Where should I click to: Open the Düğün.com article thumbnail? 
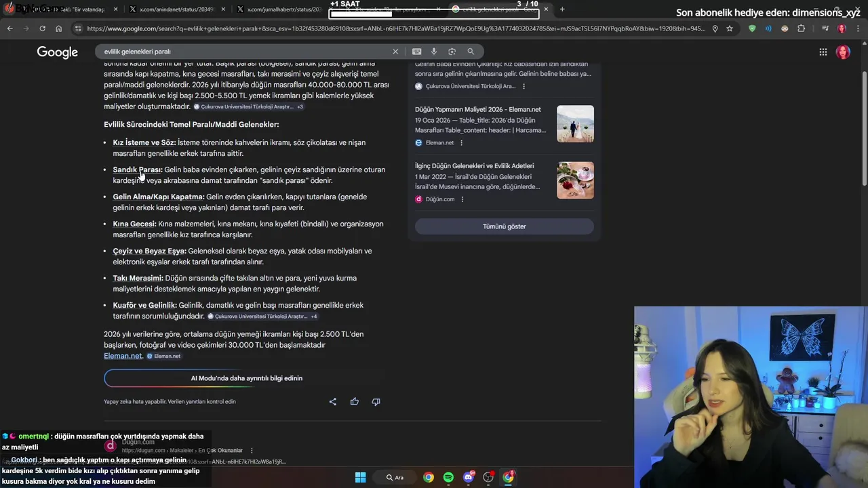coord(575,180)
